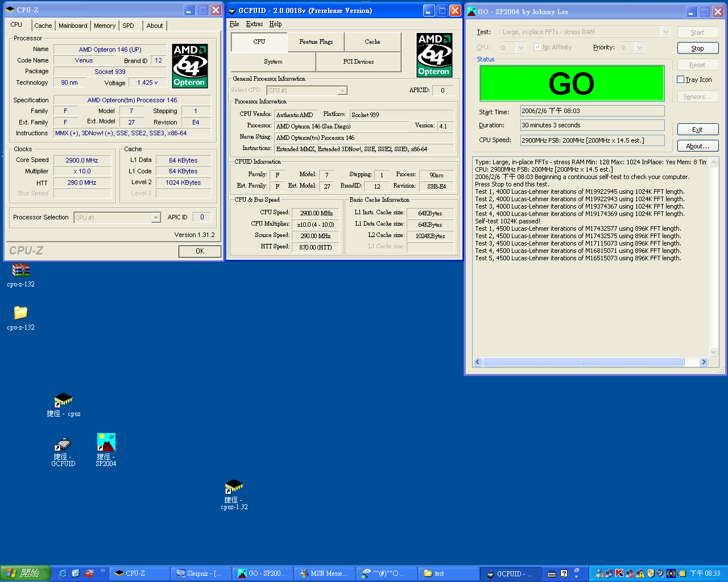Screen dimensions: 728x582
Task: Open the Start menu
Action: coord(26,573)
